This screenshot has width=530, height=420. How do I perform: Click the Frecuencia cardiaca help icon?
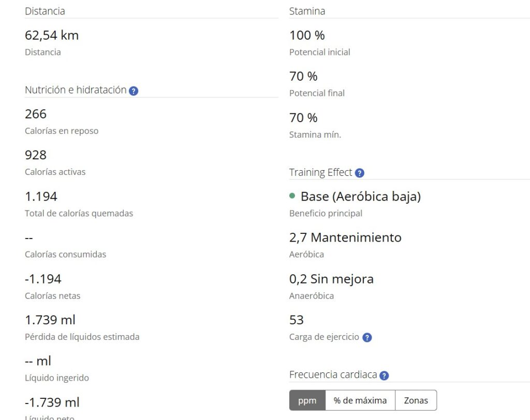tap(384, 376)
